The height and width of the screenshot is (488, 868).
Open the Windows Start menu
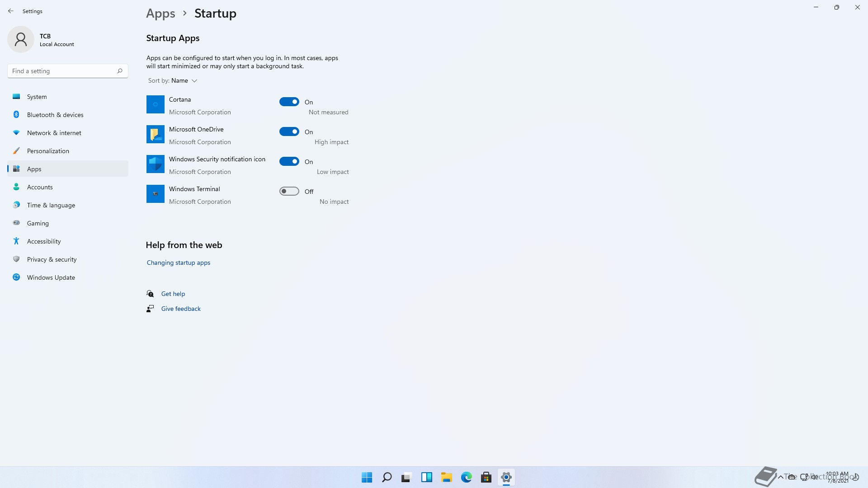(x=367, y=477)
